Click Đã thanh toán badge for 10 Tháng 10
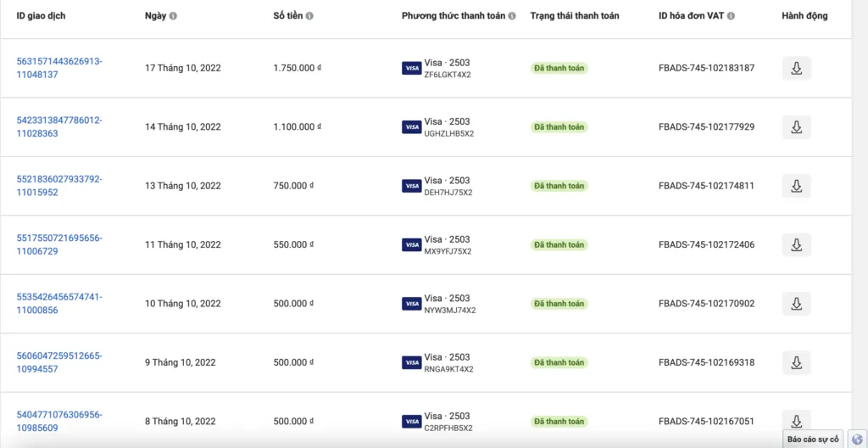This screenshot has width=868, height=448. (x=559, y=303)
